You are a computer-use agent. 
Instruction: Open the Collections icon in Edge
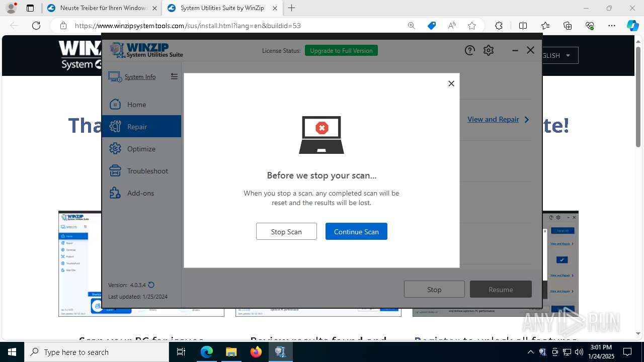[568, 26]
